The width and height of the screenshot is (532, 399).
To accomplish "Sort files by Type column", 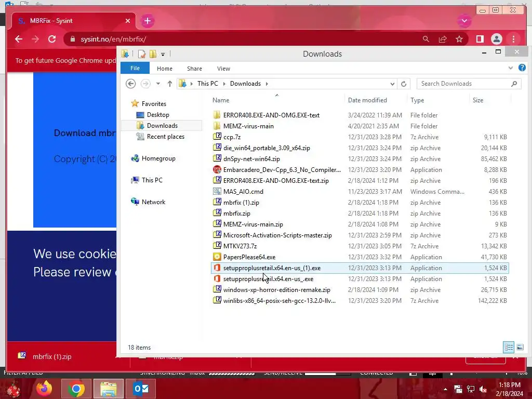I will click(x=417, y=100).
